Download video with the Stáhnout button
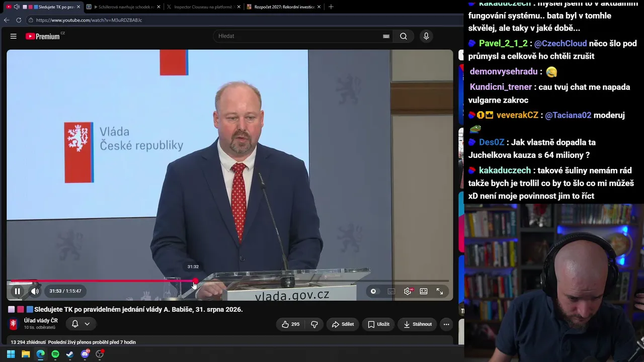644x362 pixels. [418, 324]
